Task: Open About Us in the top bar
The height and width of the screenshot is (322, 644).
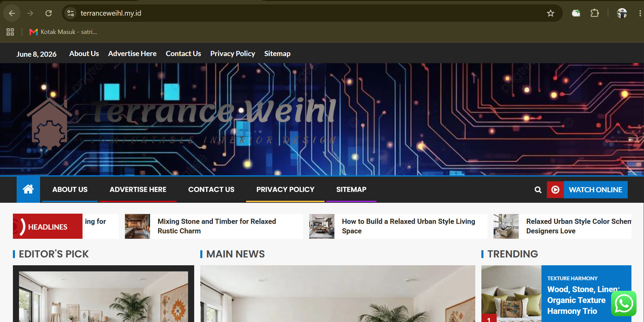Action: point(84,54)
